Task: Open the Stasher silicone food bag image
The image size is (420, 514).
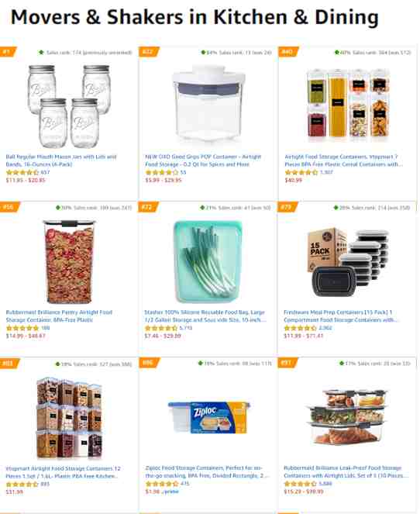Action: [208, 261]
